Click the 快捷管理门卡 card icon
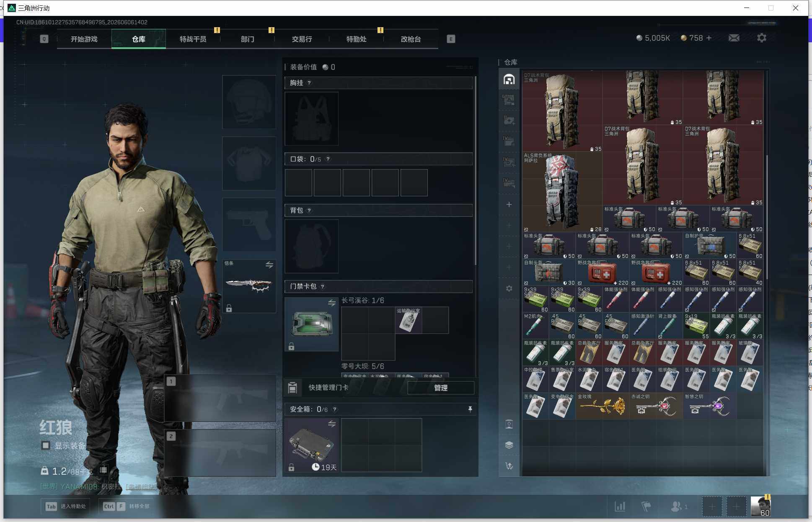 click(292, 388)
